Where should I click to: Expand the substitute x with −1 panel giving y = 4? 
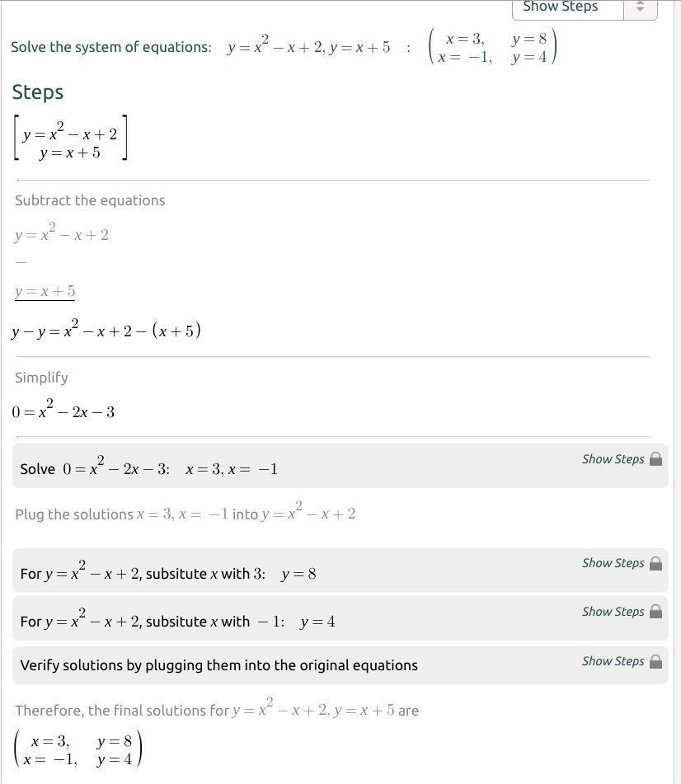[x=340, y=618]
